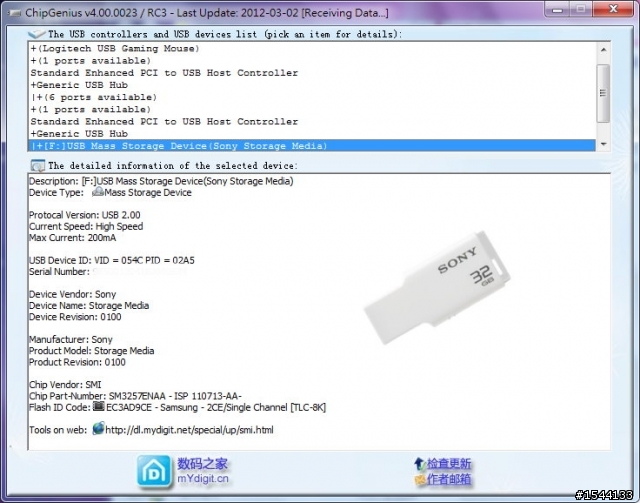Click the 'Device Revision: 0100' line
This screenshot has width=640, height=503.
[x=75, y=317]
